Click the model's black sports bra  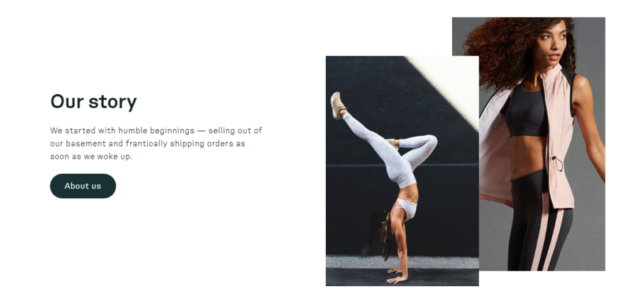click(x=526, y=111)
